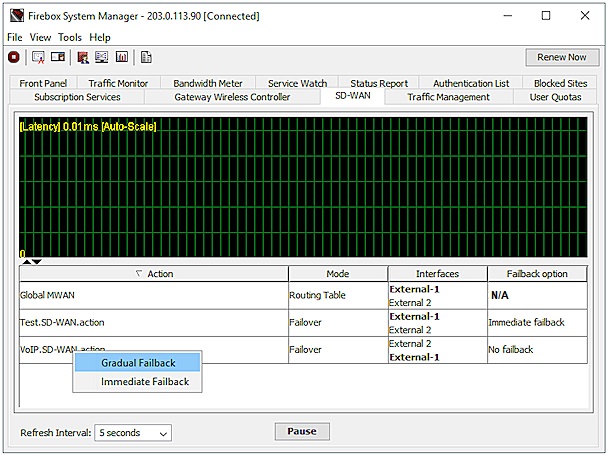This screenshot has height=455, width=609.
Task: Click the document/report toolbar icon
Action: pos(146,57)
